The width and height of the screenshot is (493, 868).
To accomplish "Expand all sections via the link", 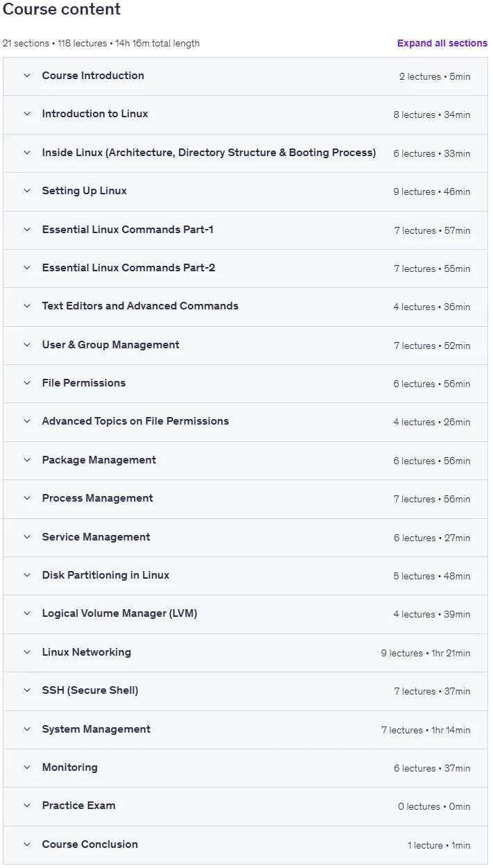I will click(442, 43).
